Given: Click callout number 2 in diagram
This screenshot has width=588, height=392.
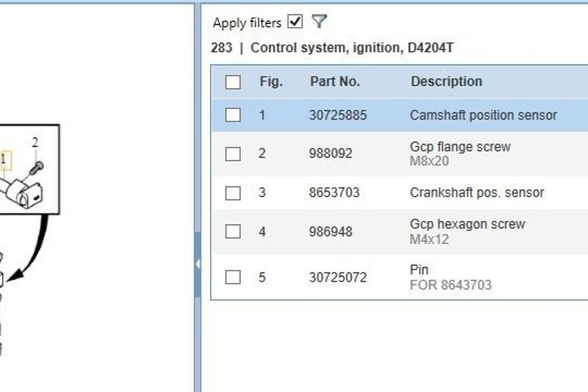Looking at the screenshot, I should pos(35,142).
